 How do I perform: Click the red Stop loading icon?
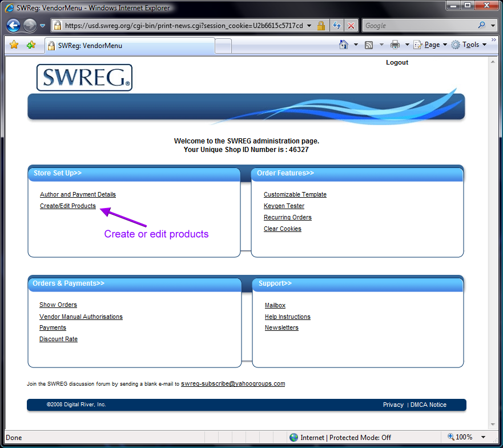click(x=351, y=26)
